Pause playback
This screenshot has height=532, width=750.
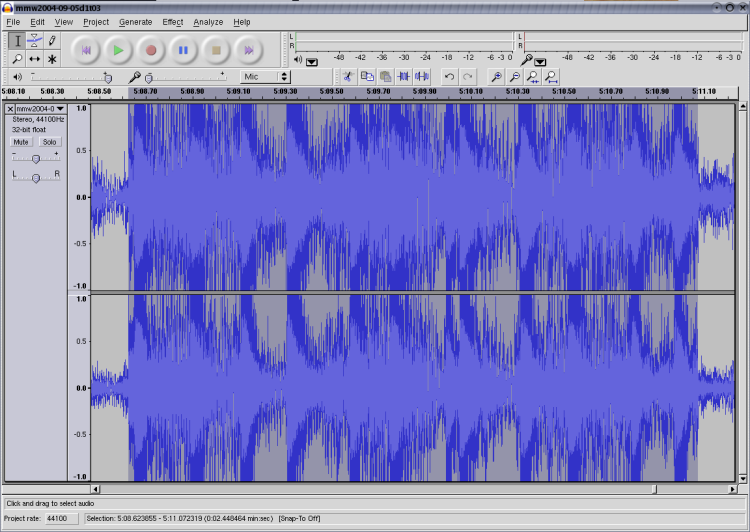point(183,50)
